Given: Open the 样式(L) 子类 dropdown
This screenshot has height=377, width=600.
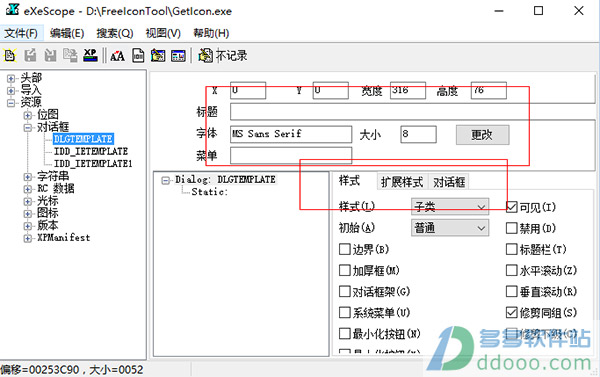Looking at the screenshot, I should pyautogui.click(x=450, y=207).
